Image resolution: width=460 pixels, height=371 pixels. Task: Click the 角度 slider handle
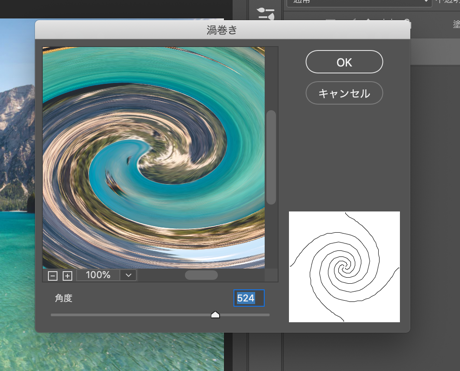[x=215, y=314]
